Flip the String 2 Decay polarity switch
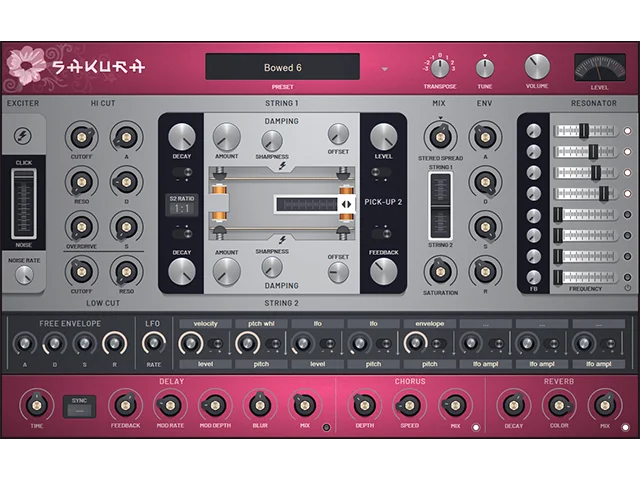The image size is (640, 480). (182, 233)
